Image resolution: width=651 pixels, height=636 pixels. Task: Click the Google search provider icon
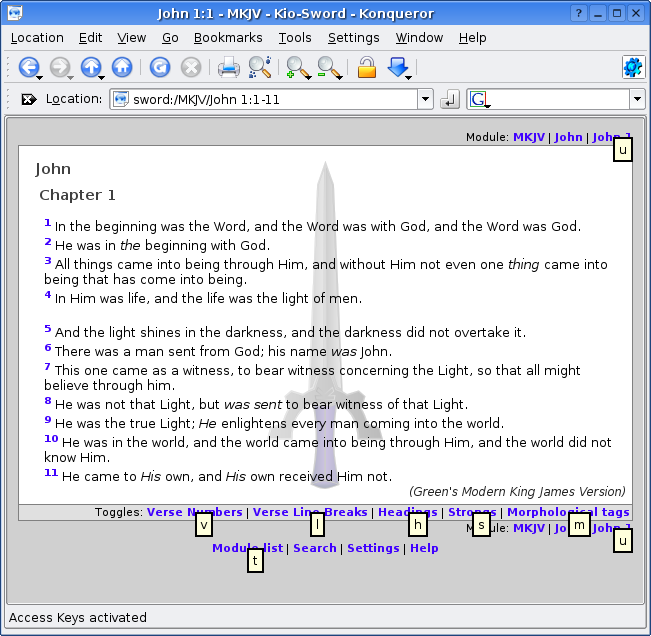click(x=479, y=99)
